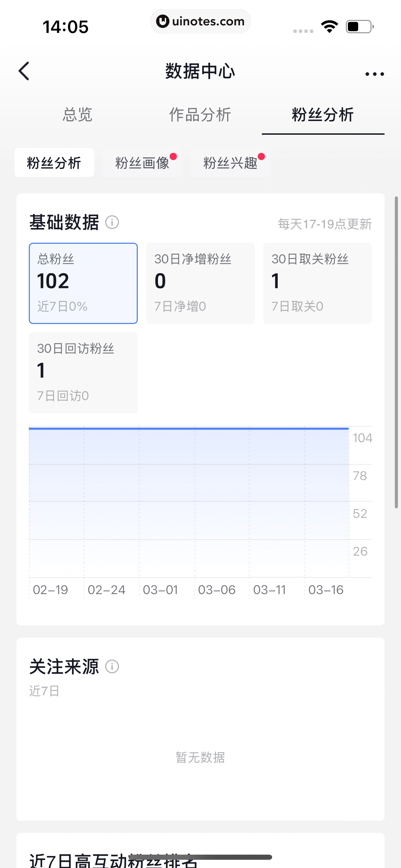Tap the info icon beside 关注来源
This screenshot has height=868, width=401.
pos(112,666)
